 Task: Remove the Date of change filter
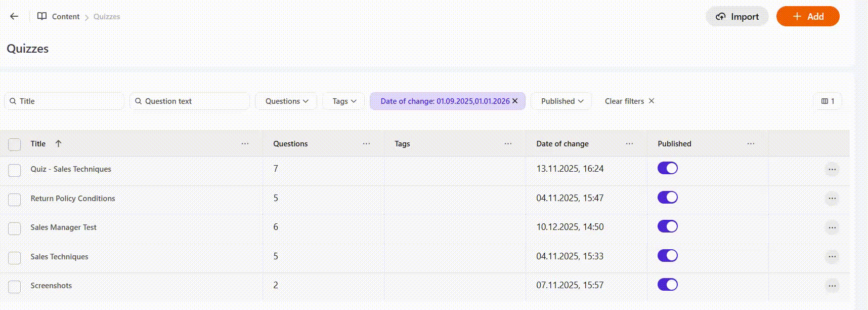tap(515, 101)
